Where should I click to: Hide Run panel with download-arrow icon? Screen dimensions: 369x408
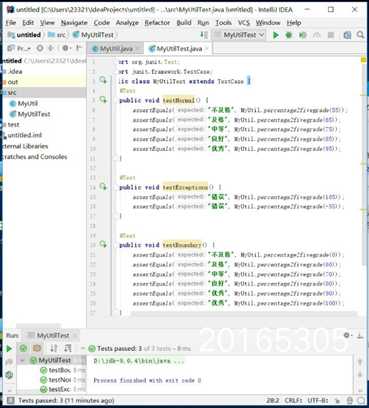tap(360, 336)
